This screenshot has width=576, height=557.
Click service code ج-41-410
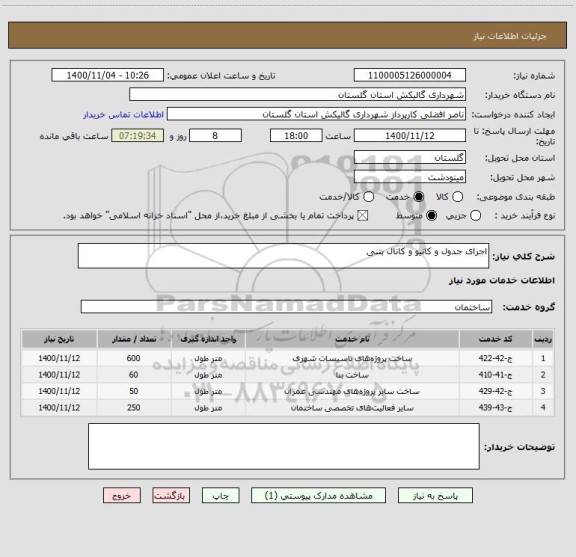495,375
